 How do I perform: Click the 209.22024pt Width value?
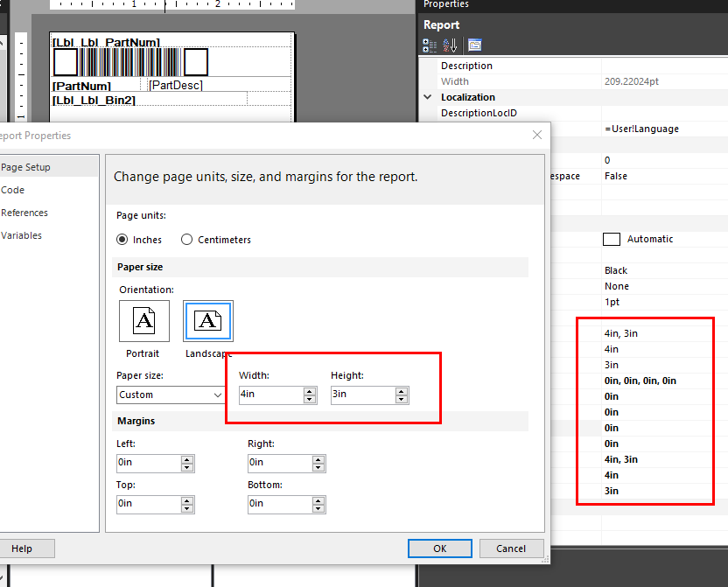[632, 81]
